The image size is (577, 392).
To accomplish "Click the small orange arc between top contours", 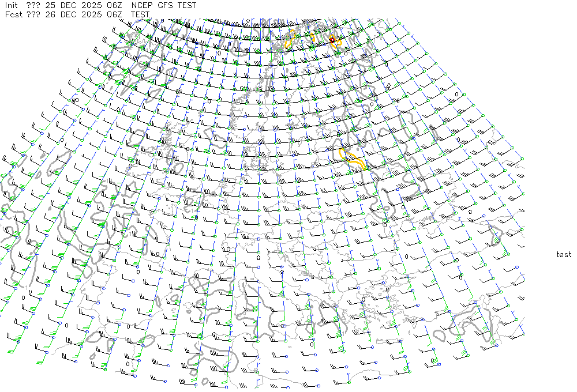I will click(x=312, y=37).
